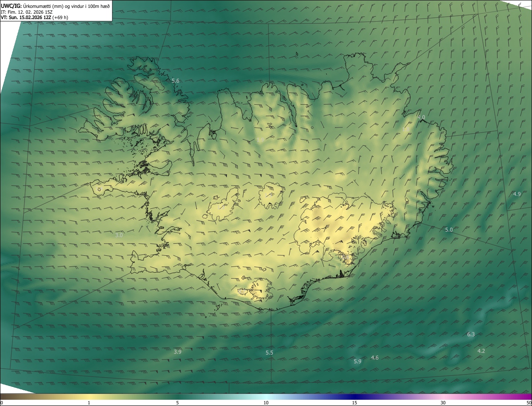Image resolution: width=532 pixels, height=406 pixels.
Task: Click the 4.2 value on the map
Action: 481,351
